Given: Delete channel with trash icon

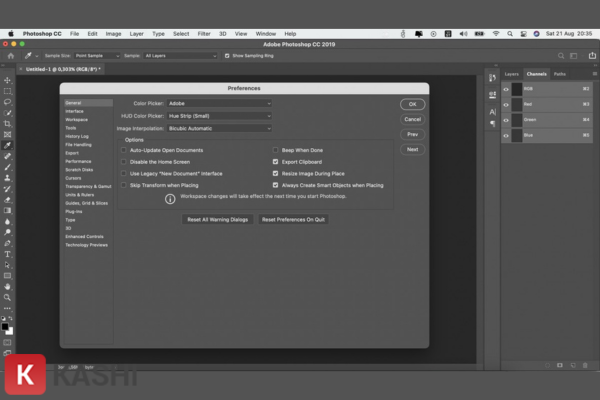Looking at the screenshot, I should coord(585,366).
